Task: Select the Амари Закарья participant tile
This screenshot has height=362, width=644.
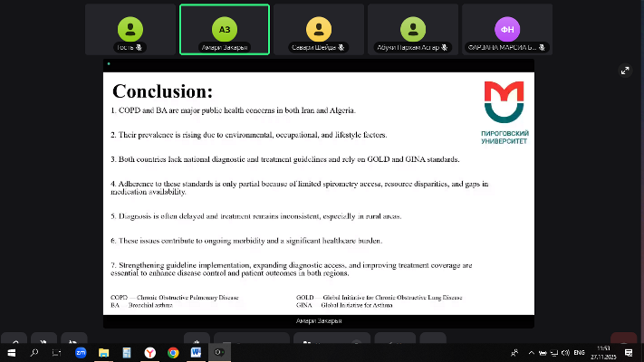Action: click(224, 30)
